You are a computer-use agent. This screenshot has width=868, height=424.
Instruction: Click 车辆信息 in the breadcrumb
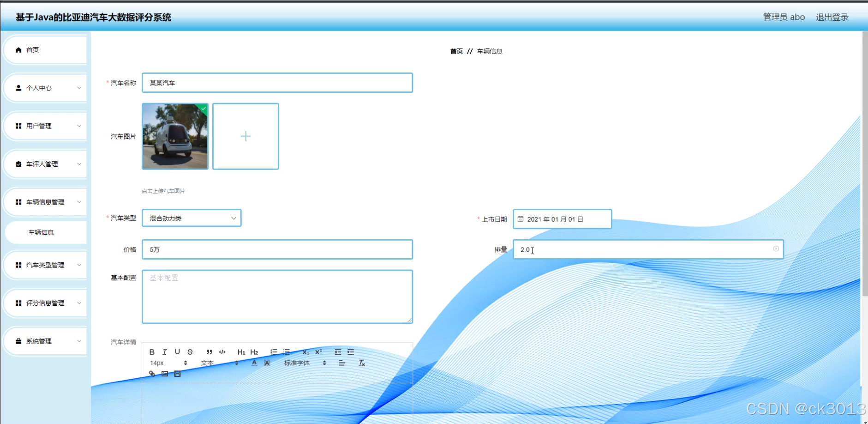(490, 51)
